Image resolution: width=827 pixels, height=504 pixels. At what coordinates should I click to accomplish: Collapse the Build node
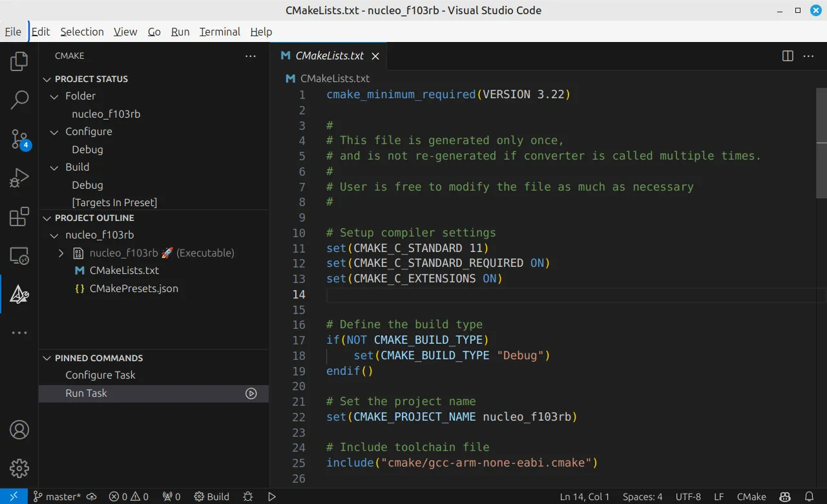click(54, 167)
